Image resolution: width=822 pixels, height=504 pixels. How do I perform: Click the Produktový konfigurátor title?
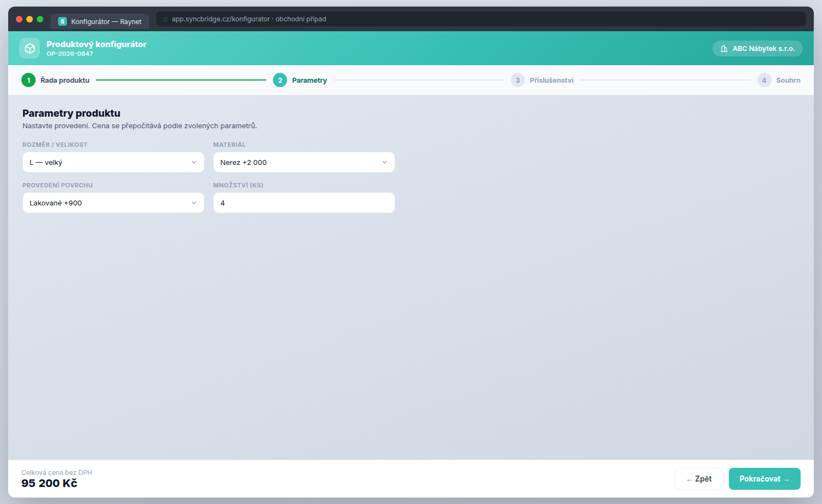click(x=96, y=44)
